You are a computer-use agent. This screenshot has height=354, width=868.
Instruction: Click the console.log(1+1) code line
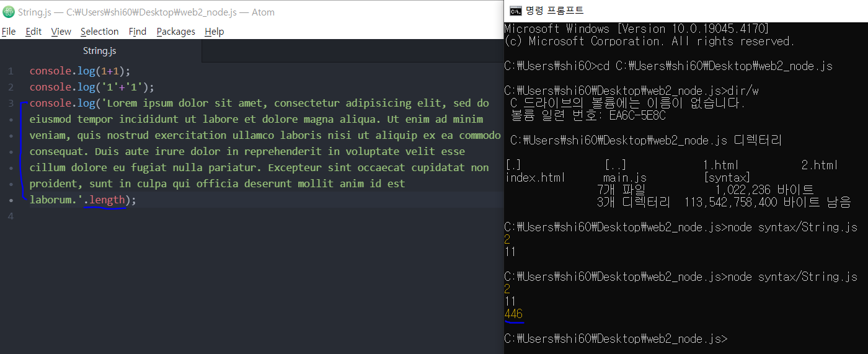click(80, 71)
